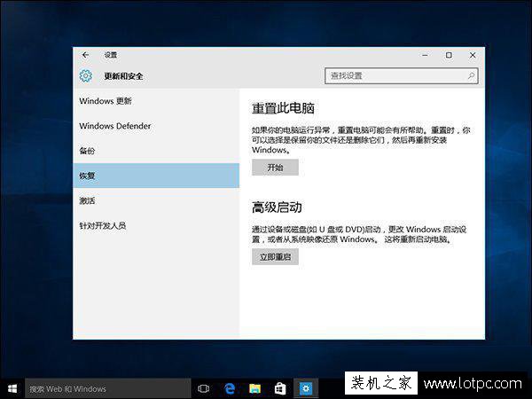Click the 搜索 Web 和 Windows taskbar search box
532x399 pixels.
[108, 388]
